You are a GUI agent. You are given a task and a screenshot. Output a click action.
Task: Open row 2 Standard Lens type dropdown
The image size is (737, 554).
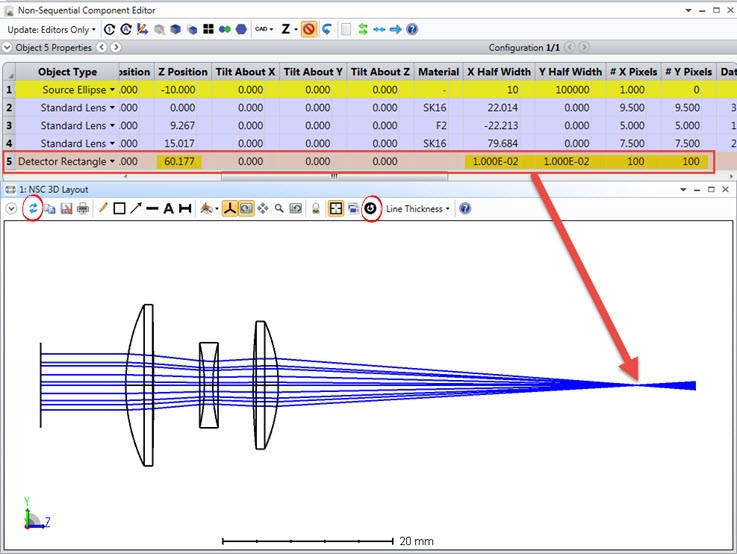(112, 108)
